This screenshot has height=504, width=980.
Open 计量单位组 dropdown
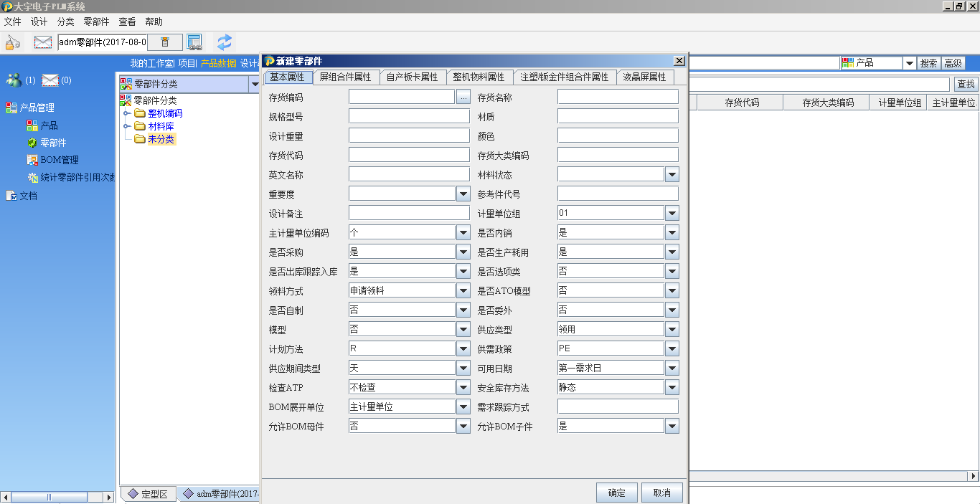tap(672, 213)
